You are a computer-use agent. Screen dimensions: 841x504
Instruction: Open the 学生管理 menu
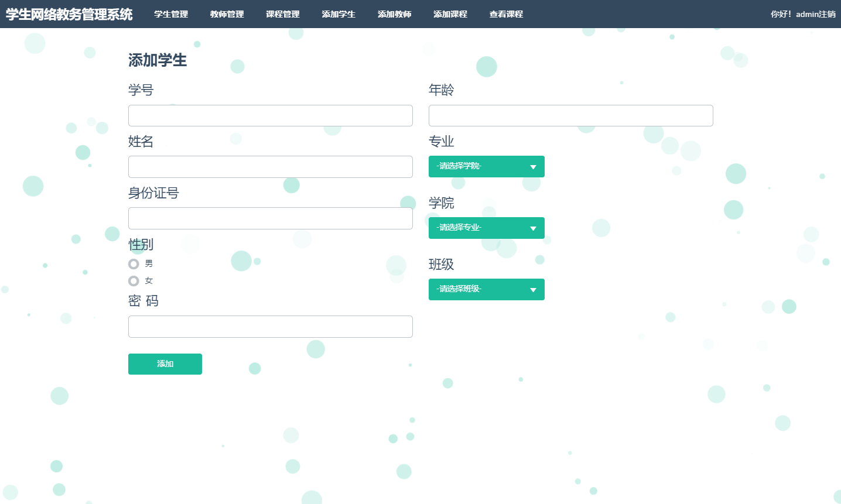coord(170,13)
